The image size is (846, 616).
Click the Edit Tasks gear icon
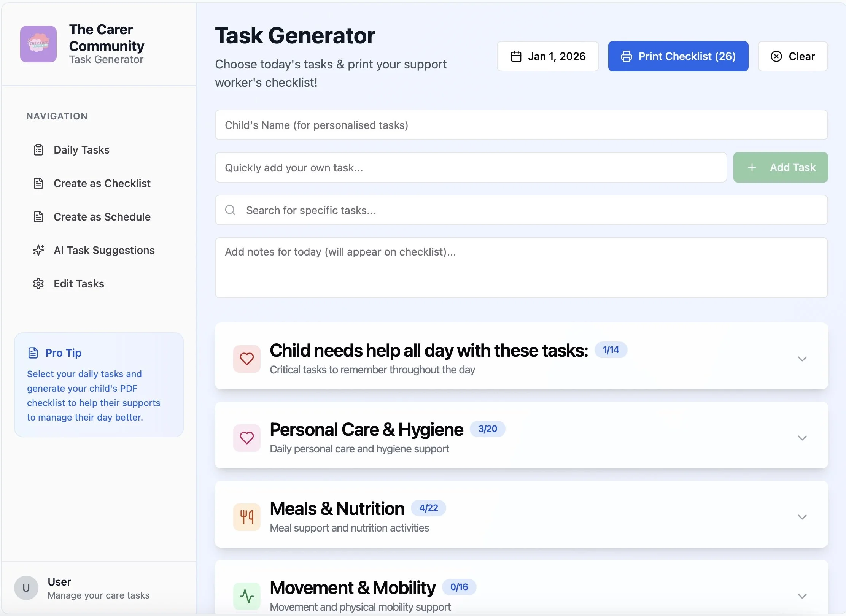click(x=38, y=284)
